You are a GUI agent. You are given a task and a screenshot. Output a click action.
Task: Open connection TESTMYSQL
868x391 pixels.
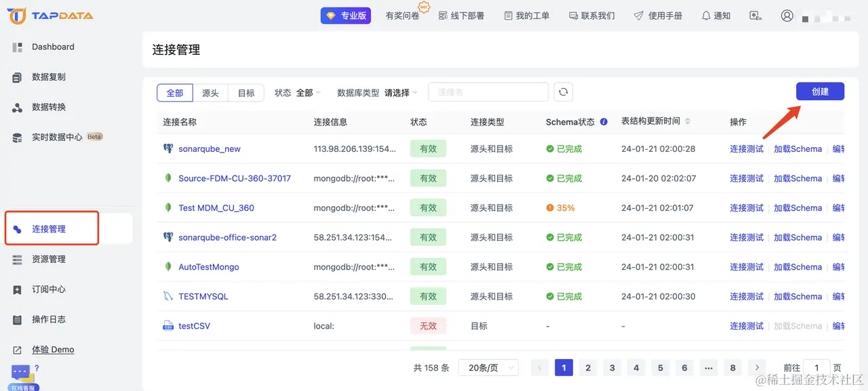tap(203, 297)
